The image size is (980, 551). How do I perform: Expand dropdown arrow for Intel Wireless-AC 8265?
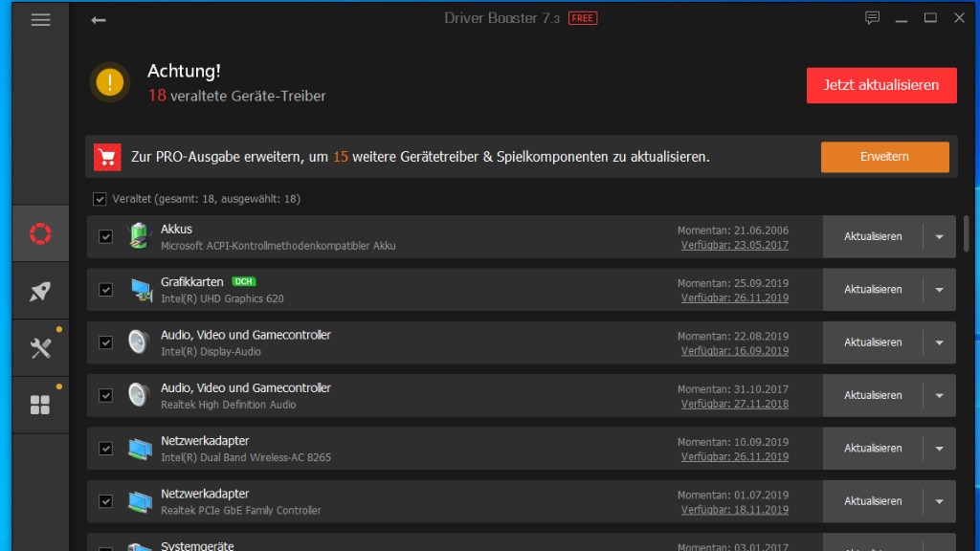click(x=940, y=449)
